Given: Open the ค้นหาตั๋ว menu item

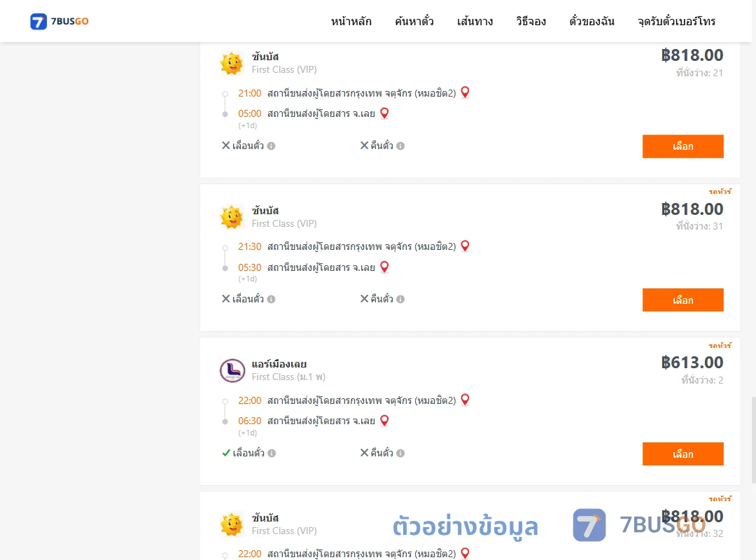Looking at the screenshot, I should [414, 22].
